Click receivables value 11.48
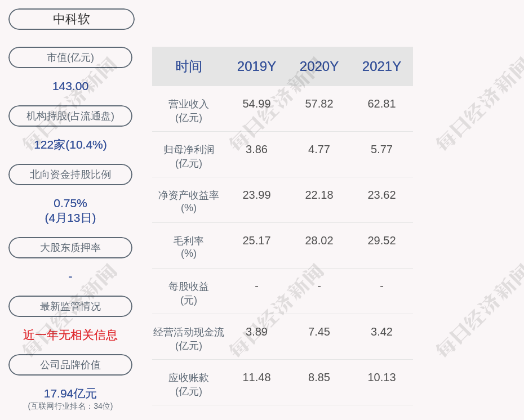524x420 pixels. coord(257,378)
